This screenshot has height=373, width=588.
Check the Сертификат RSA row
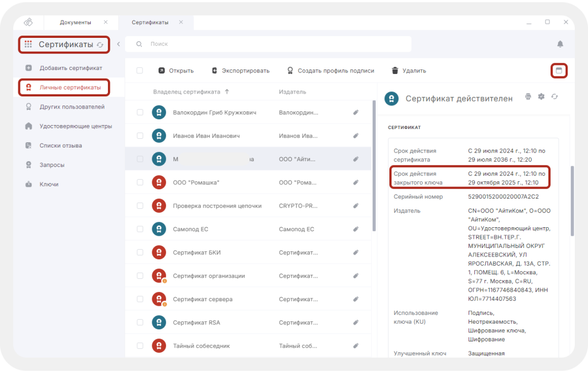[140, 323]
